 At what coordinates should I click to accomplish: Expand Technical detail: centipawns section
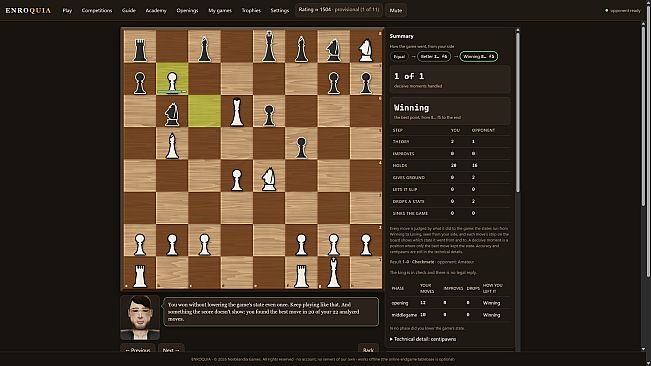423,339
